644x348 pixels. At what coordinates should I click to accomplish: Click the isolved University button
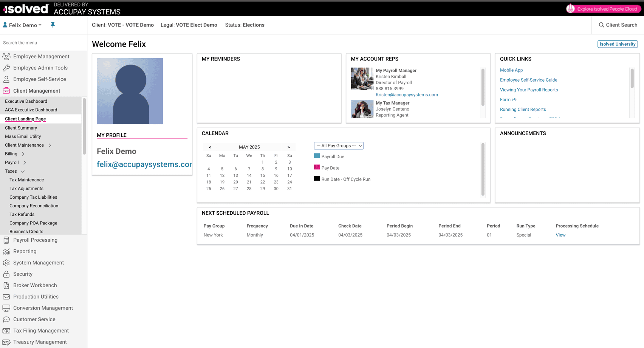[x=617, y=44]
